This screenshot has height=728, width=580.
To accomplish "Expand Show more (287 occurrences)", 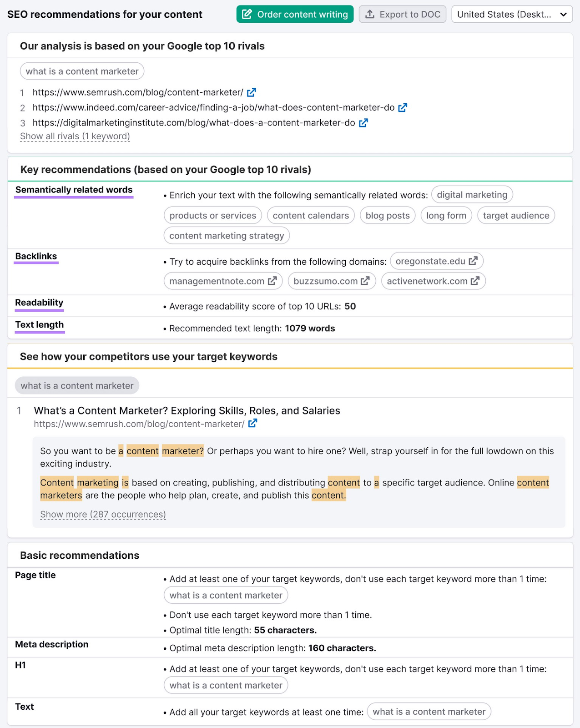I will point(102,514).
